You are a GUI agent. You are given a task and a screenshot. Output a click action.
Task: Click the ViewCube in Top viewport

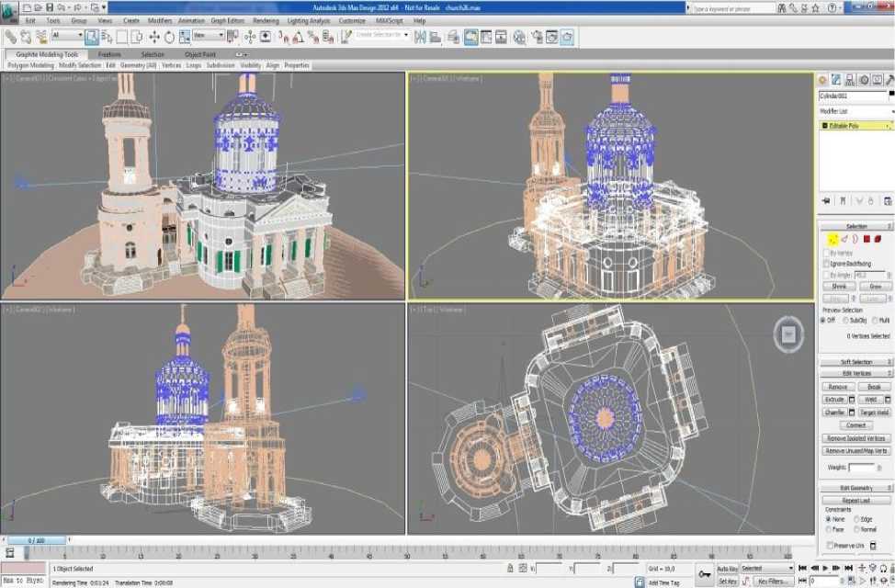787,334
